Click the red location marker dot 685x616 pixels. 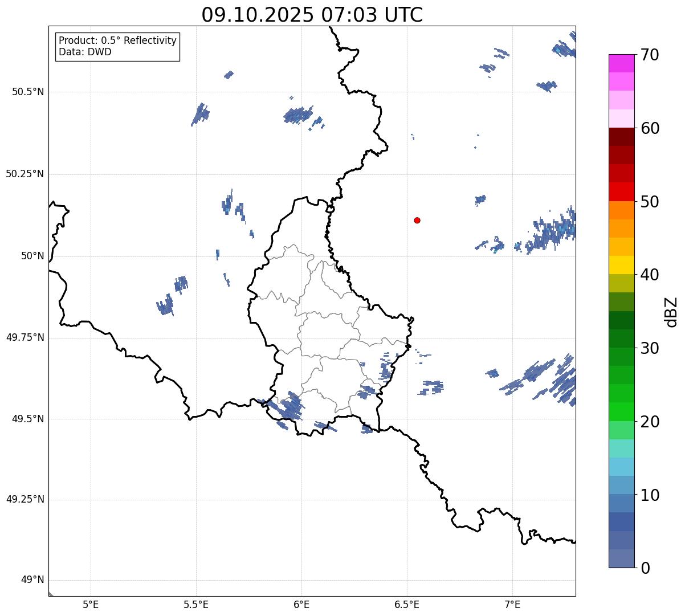coord(417,220)
